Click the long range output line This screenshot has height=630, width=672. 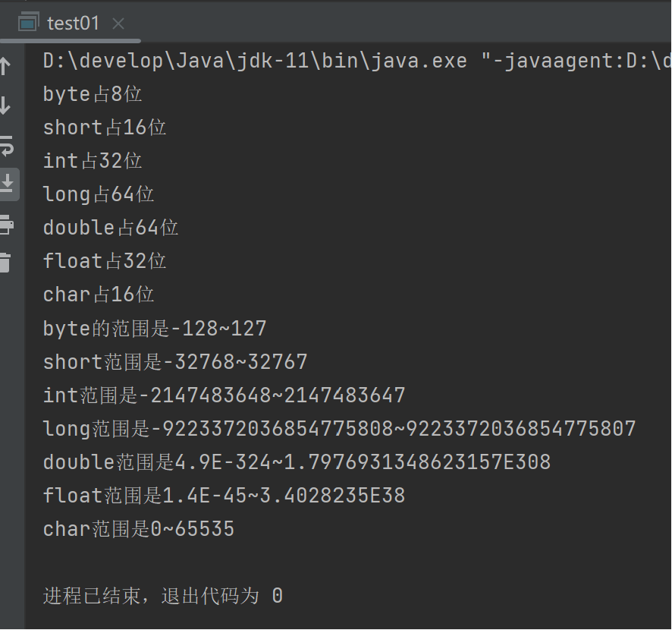[339, 429]
